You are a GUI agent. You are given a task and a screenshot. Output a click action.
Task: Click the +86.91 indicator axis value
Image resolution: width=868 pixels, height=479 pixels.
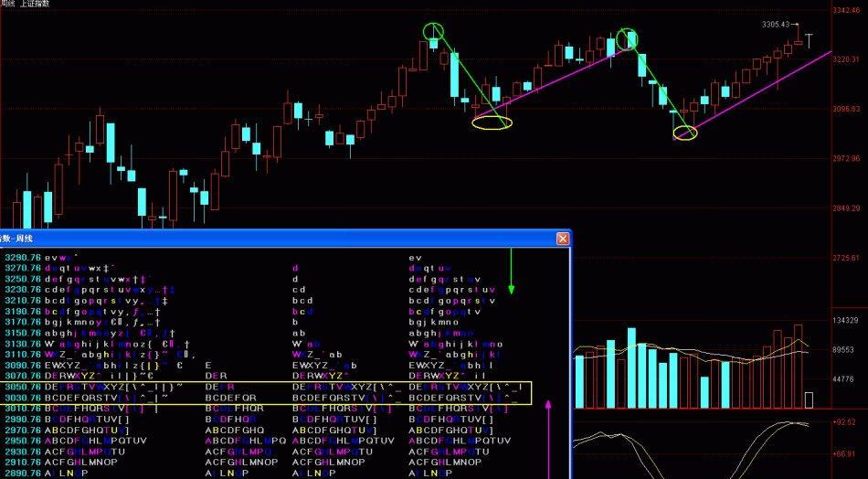click(x=844, y=454)
